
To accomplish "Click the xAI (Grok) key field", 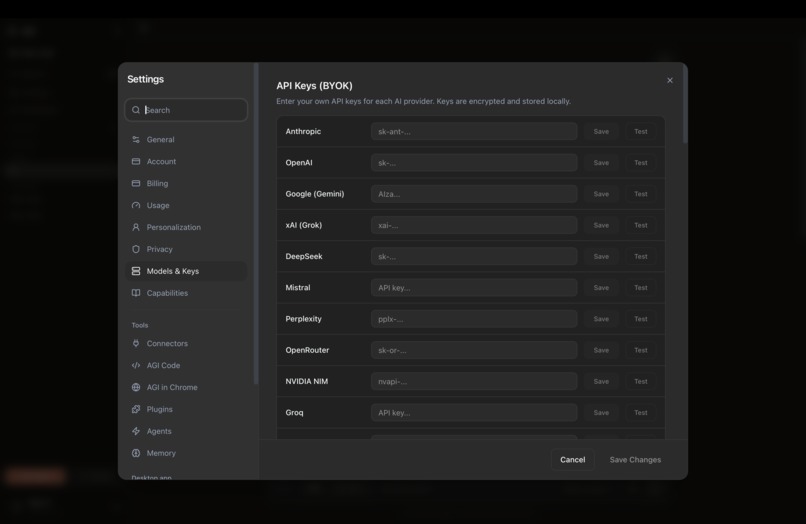I will 474,225.
